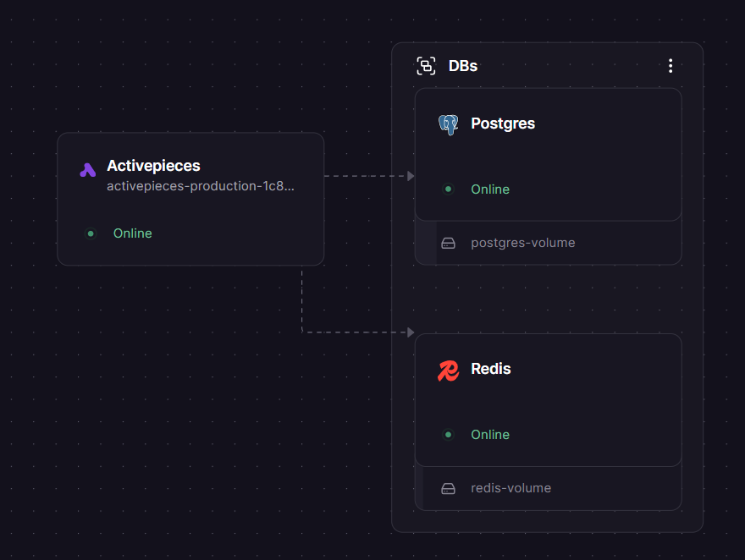Screen dimensions: 745x560
Task: Click the Online status dot on Activepieces
Action: point(90,233)
